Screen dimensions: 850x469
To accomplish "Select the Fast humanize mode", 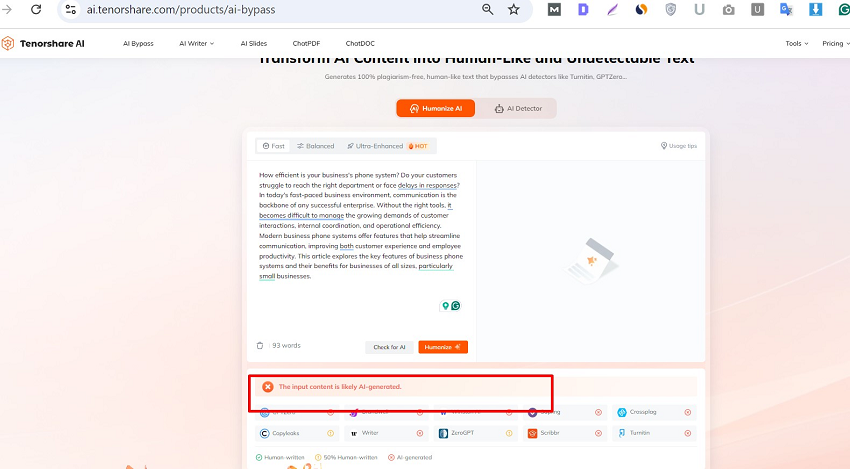I will tap(274, 146).
